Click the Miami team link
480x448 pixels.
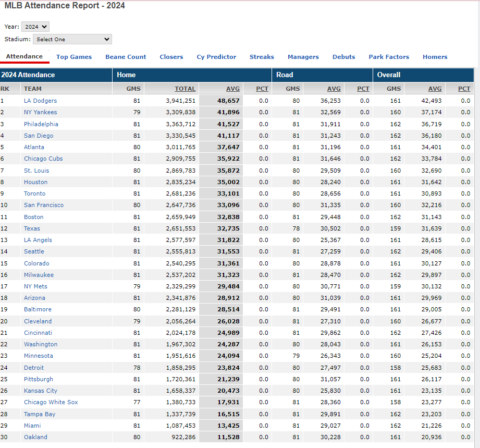pyautogui.click(x=32, y=426)
